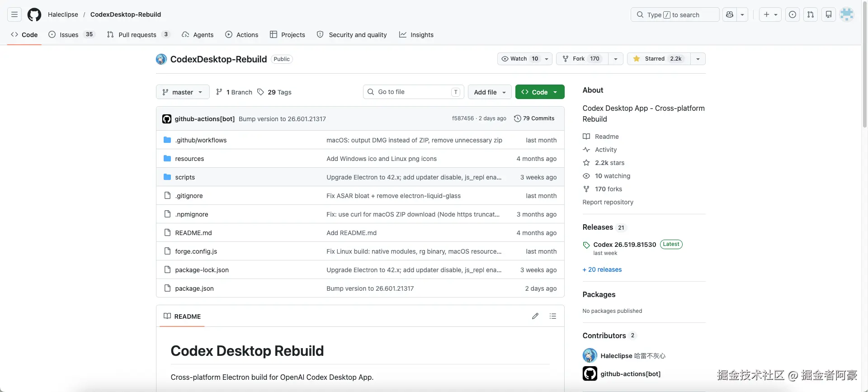The image size is (868, 392).
Task: Open the .gitignore file
Action: pyautogui.click(x=189, y=196)
